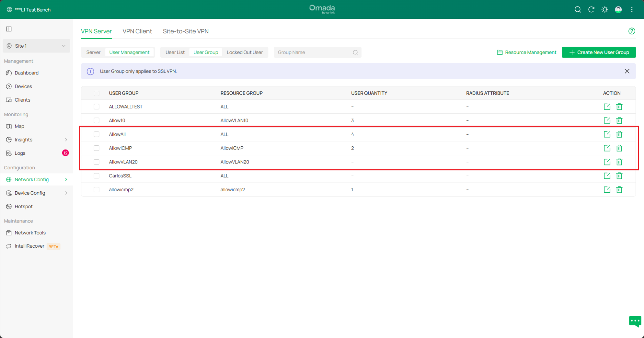Check the ALLOWALLTEST row checkbox
Viewport: 644px width, 338px height.
tap(97, 107)
